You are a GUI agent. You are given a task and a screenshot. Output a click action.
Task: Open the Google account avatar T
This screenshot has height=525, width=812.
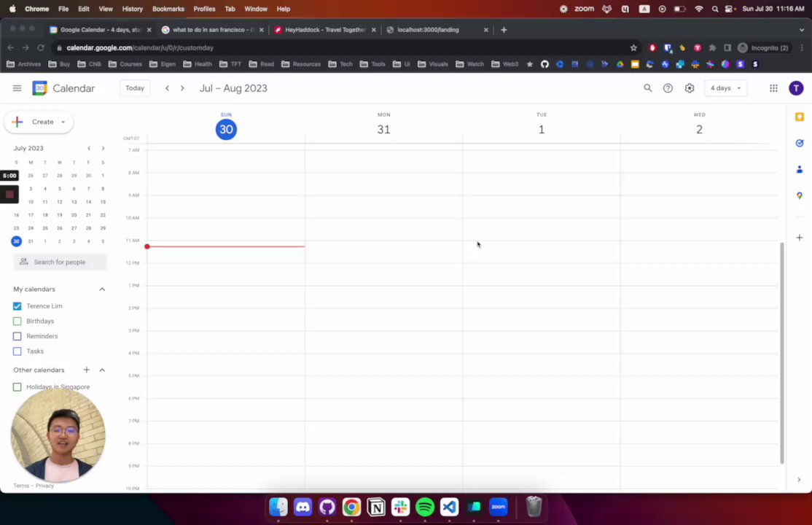[796, 88]
